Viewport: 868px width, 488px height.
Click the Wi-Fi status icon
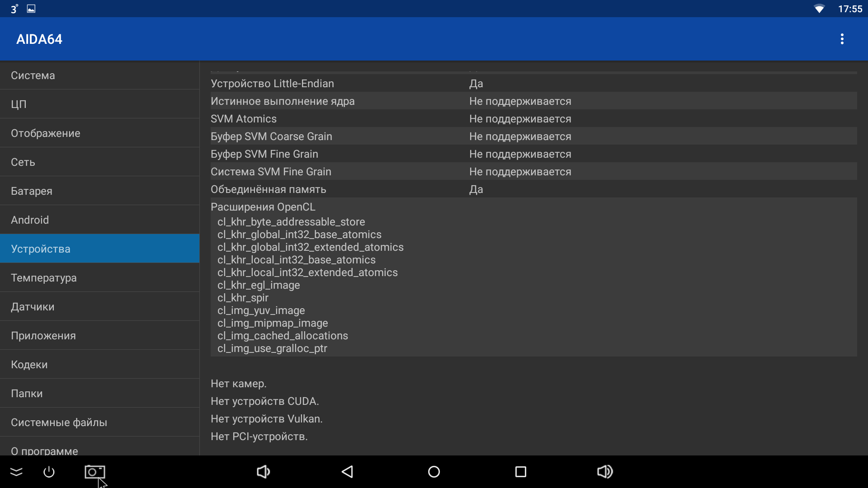pyautogui.click(x=819, y=9)
